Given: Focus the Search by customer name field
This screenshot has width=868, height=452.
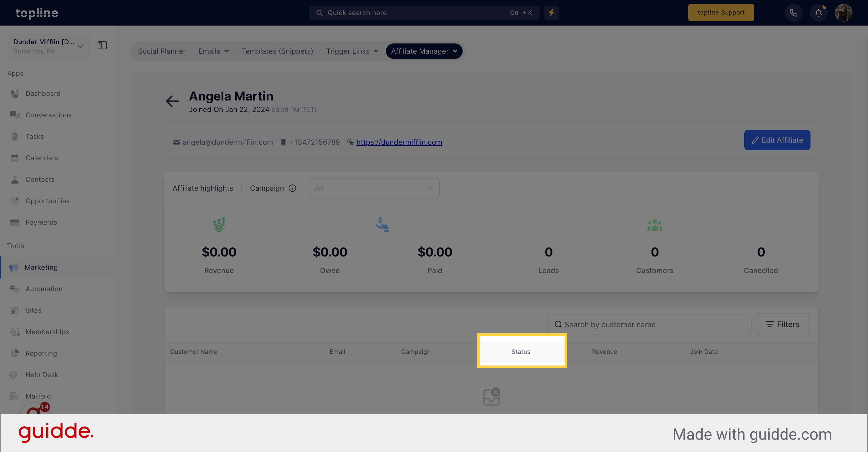Looking at the screenshot, I should point(649,324).
